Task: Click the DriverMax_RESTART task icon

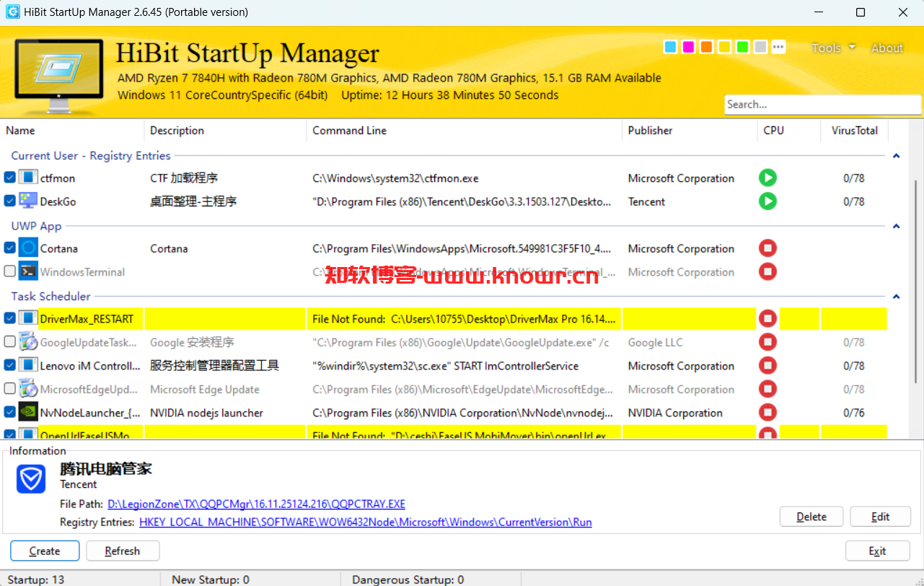Action: 28,318
